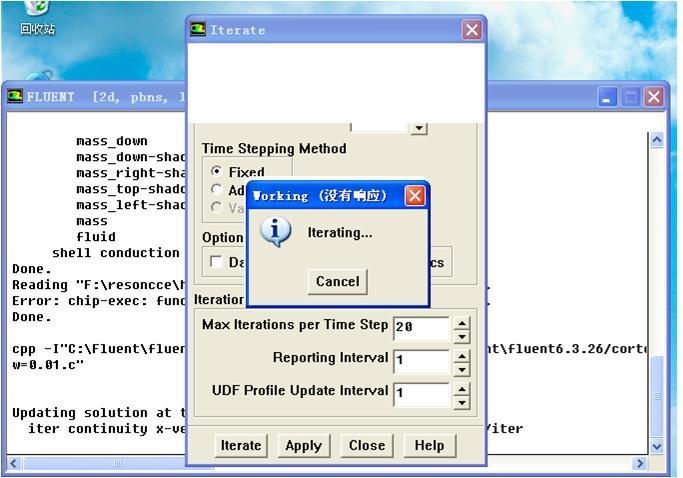683x478 pixels.
Task: Click the "Time Stepping Method" label
Action: [x=274, y=149]
